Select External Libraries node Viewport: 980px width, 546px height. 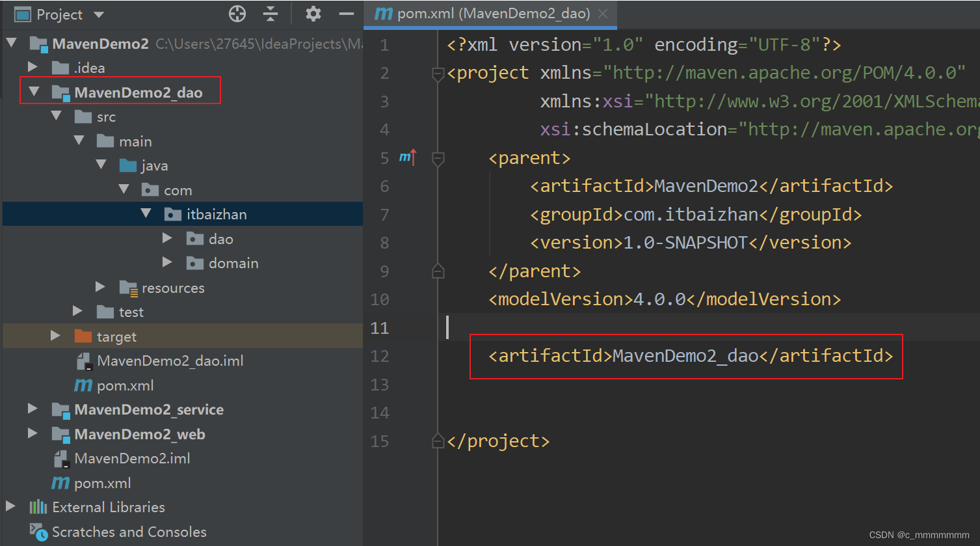[x=109, y=507]
